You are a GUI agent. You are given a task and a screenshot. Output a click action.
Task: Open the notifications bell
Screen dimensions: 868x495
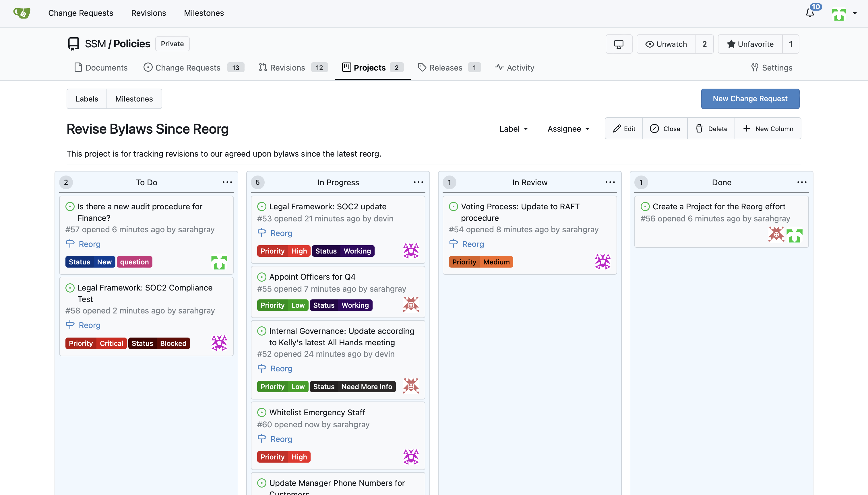810,13
